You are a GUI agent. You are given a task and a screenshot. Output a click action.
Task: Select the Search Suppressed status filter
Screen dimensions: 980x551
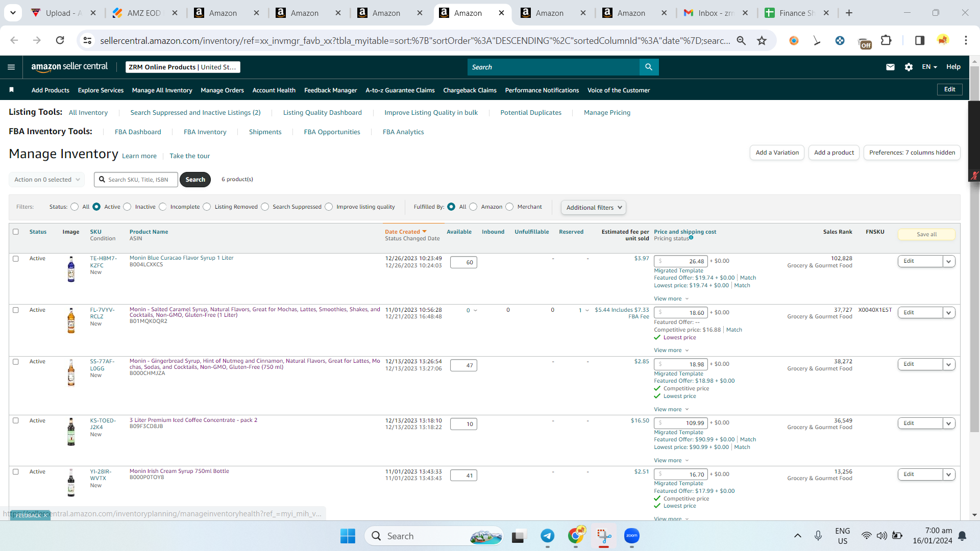click(265, 207)
